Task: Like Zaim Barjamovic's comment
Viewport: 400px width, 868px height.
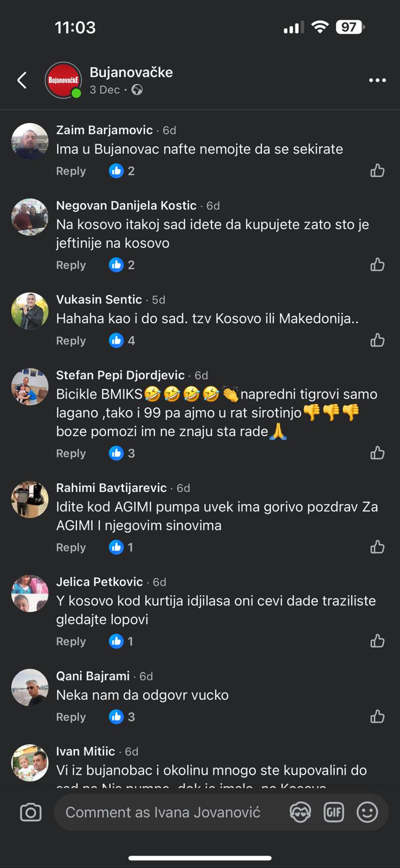Action: click(377, 171)
